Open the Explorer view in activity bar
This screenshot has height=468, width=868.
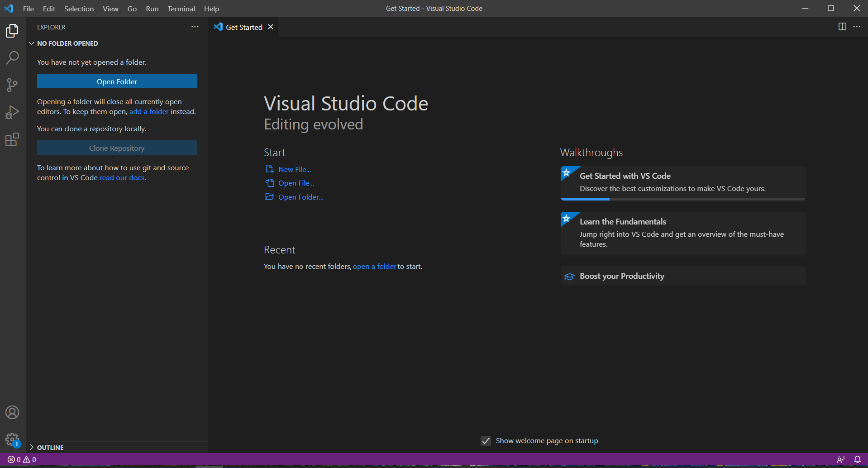(12, 31)
